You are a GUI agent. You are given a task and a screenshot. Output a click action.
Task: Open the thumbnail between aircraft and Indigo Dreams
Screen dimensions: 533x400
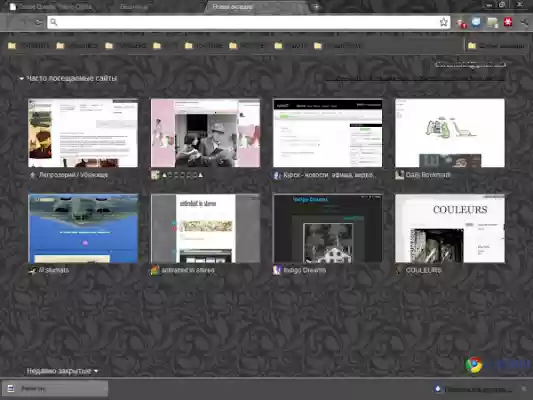click(x=205, y=228)
